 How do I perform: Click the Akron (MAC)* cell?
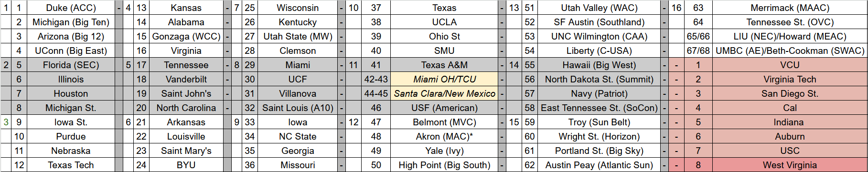coord(444,136)
